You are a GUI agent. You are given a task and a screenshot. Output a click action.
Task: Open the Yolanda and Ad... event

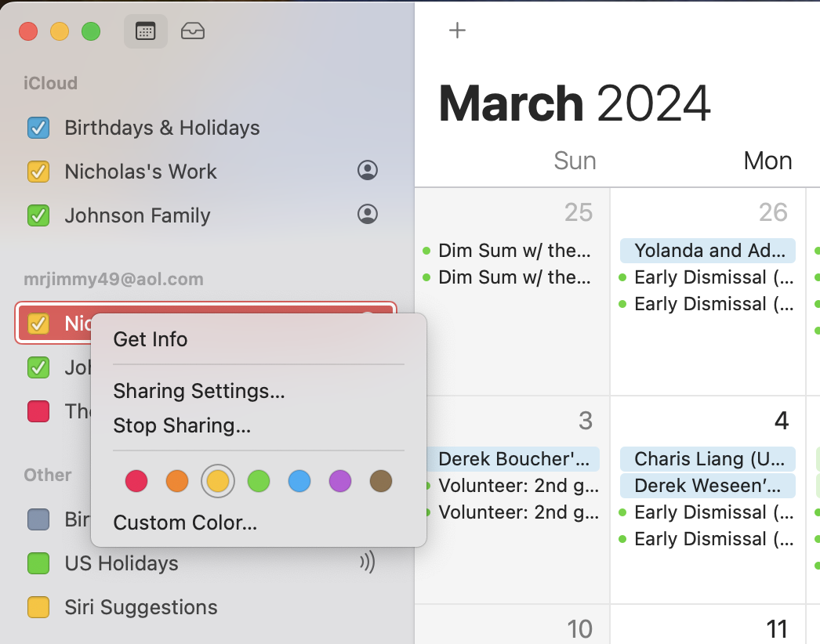(708, 251)
